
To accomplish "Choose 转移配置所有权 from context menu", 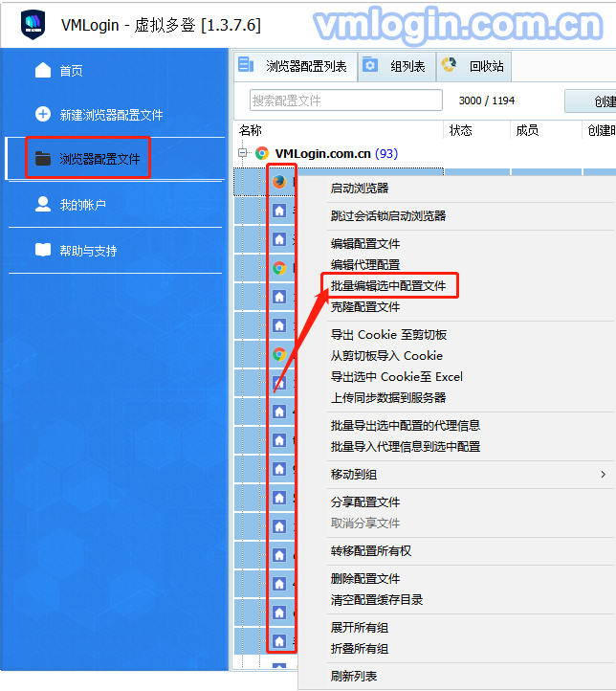I will click(x=371, y=551).
